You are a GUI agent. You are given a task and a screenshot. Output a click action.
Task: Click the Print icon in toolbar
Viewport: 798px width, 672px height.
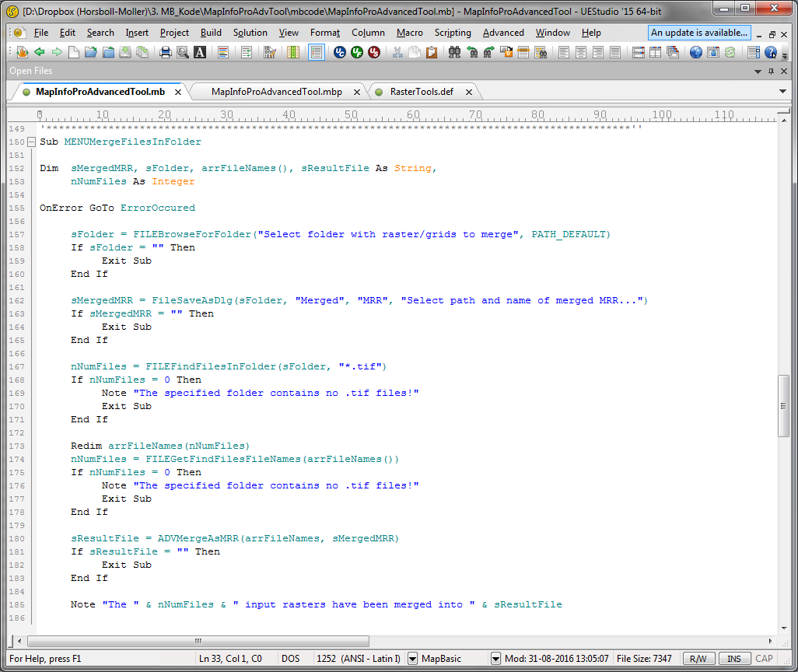[x=166, y=52]
